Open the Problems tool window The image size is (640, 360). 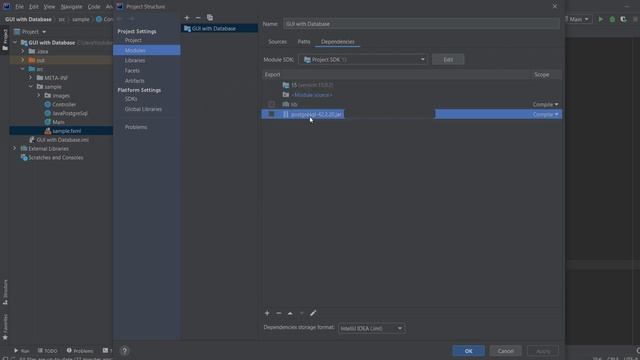tap(80, 351)
